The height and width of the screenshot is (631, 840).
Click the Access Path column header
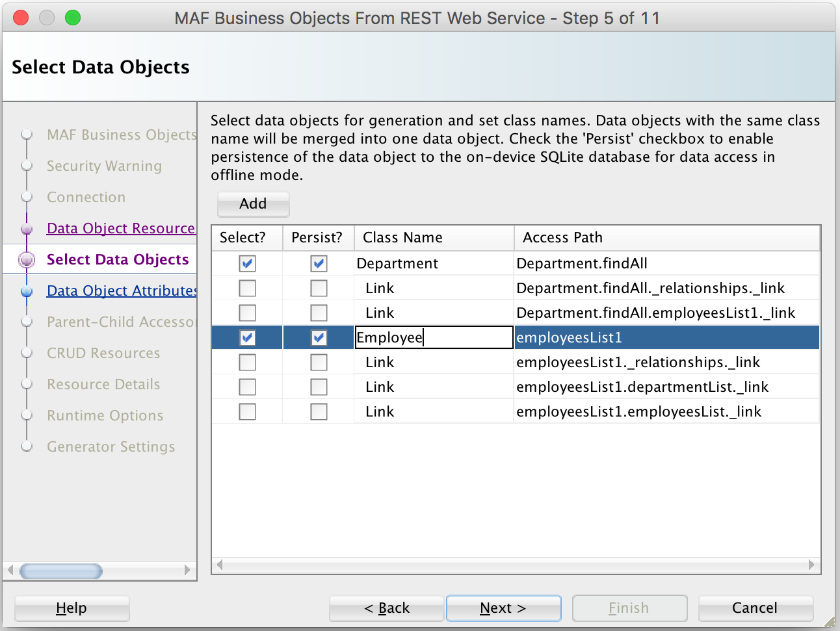667,238
